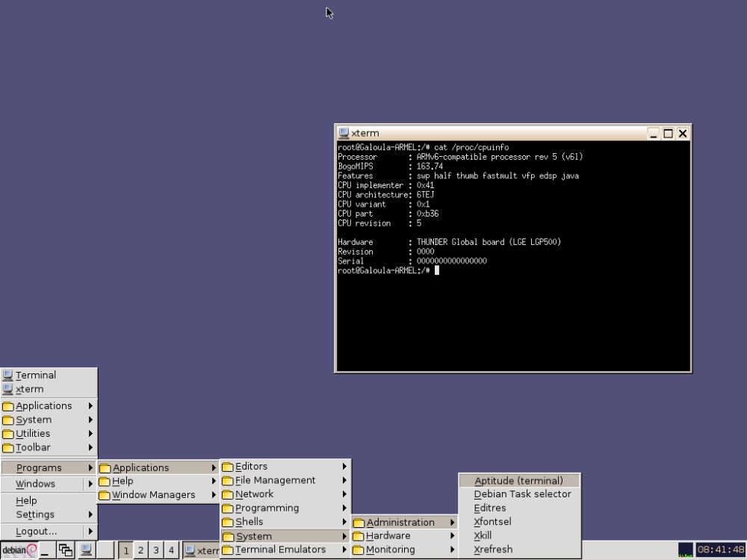Click the Features line in xterm

[459, 175]
